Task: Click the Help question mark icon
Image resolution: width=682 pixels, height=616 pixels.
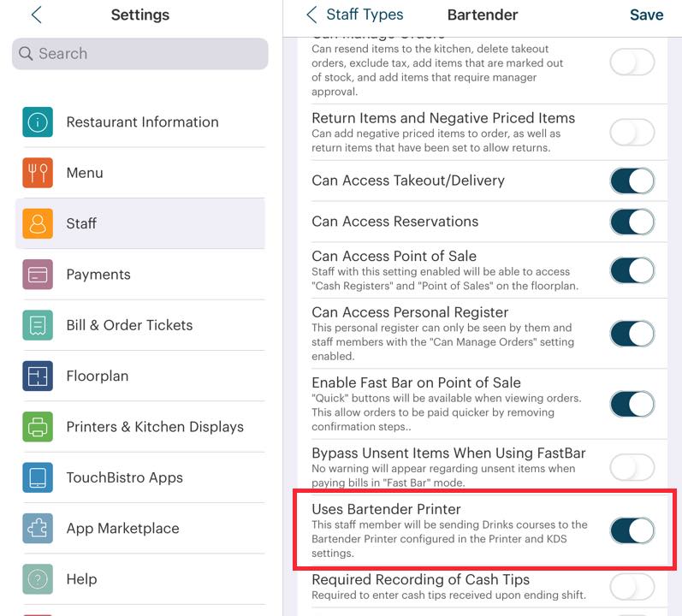Action: (38, 579)
